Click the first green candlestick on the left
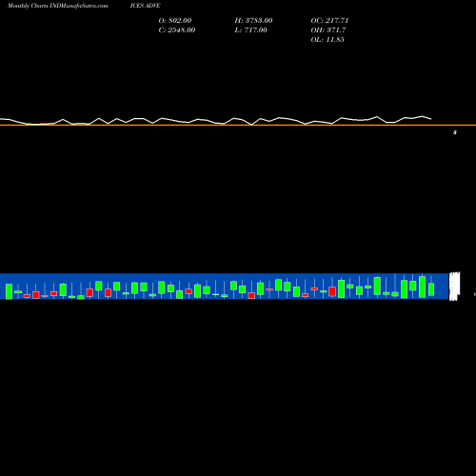Screen dimensions: 476x476 coord(9,291)
